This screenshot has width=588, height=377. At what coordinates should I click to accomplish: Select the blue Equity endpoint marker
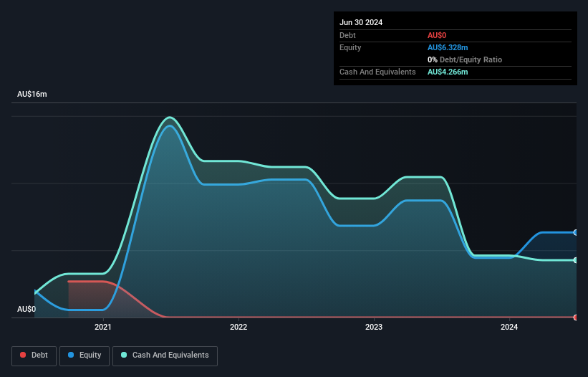(576, 232)
